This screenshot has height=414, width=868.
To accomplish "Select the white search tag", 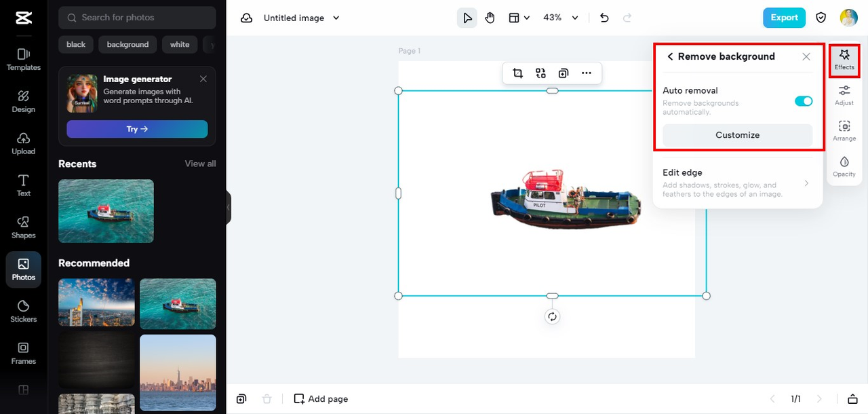I will point(180,45).
